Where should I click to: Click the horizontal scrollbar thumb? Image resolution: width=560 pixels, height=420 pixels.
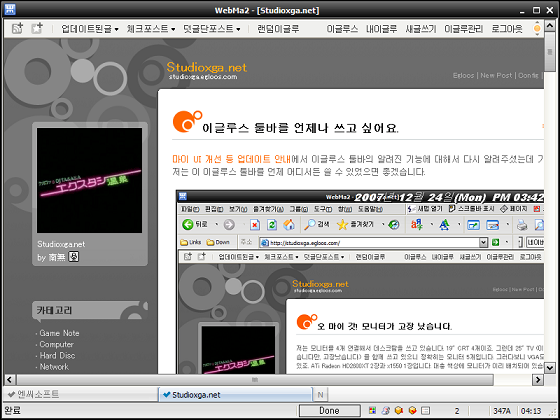tap(255, 379)
